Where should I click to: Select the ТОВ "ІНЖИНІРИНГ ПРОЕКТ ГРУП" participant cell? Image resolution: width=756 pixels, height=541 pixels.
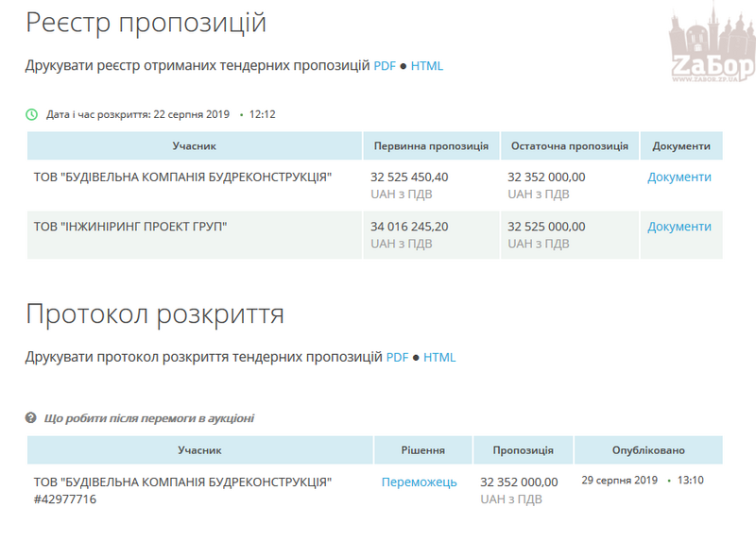130,227
